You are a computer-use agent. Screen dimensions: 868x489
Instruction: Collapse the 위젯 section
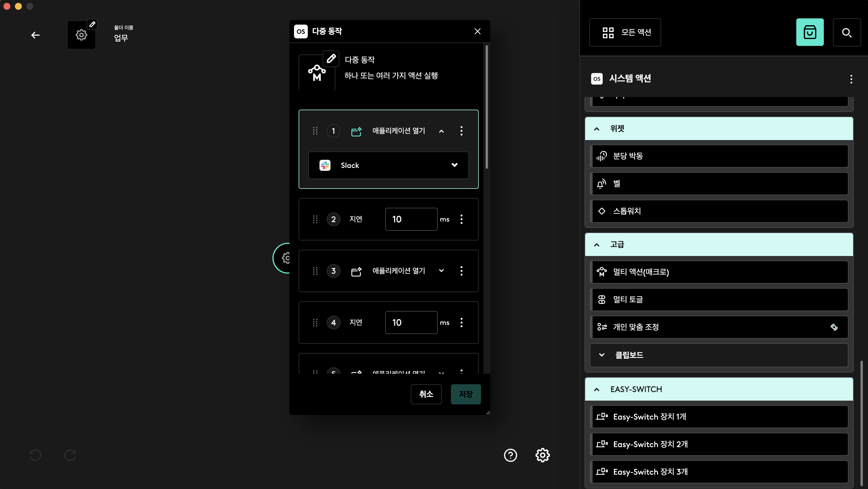596,129
